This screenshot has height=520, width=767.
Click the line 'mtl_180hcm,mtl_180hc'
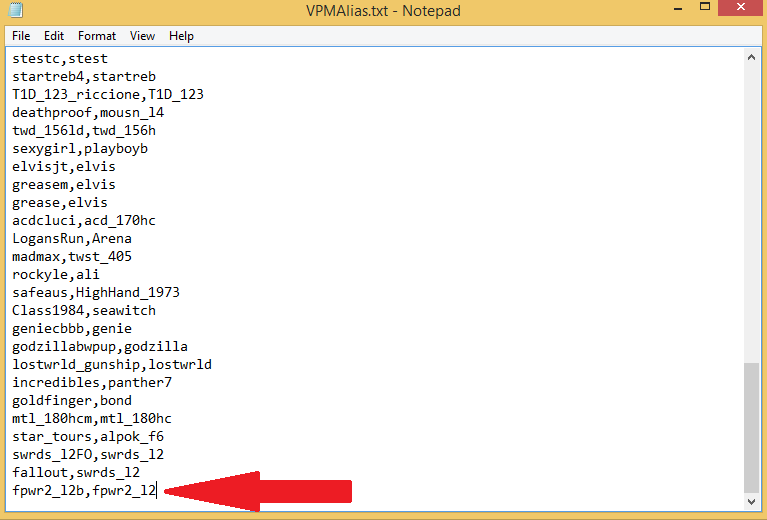pyautogui.click(x=92, y=419)
